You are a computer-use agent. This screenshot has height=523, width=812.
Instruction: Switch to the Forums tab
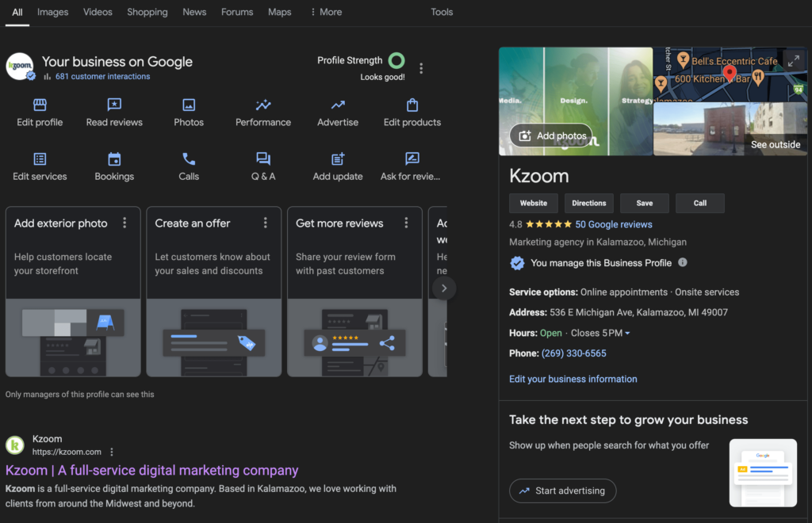tap(237, 12)
